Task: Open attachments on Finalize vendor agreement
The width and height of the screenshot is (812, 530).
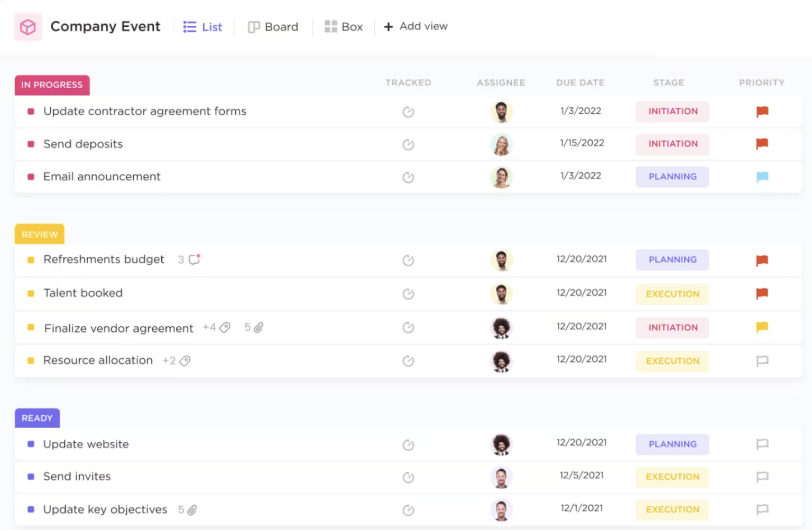Action: 259,327
